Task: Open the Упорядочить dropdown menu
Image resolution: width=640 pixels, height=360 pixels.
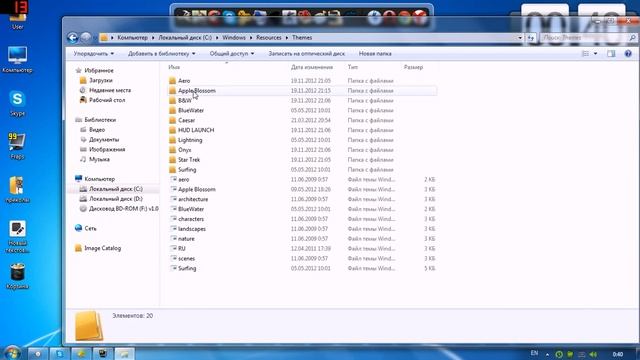Action: click(93, 53)
